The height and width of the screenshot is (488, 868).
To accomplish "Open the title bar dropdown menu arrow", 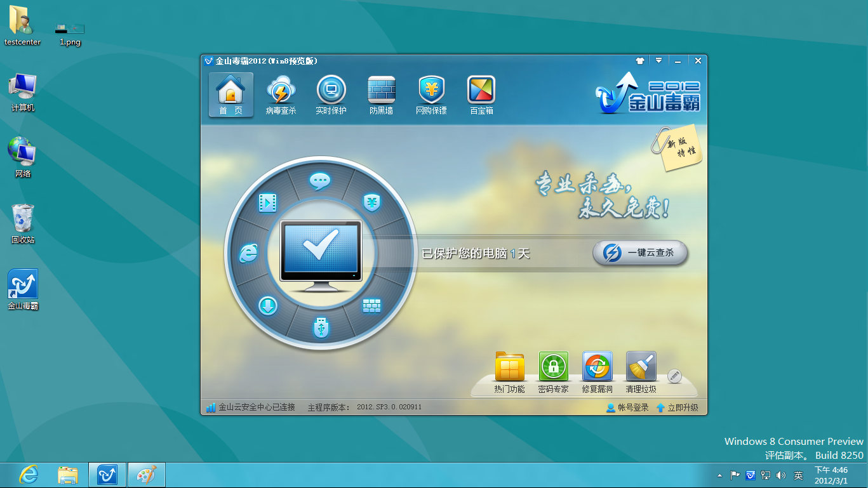I will point(658,61).
